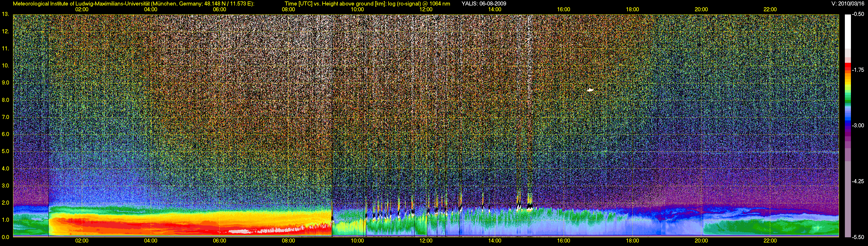The height and width of the screenshot is (246, 868).
Task: Click the '2.0' height axis label
Action: click(5, 203)
